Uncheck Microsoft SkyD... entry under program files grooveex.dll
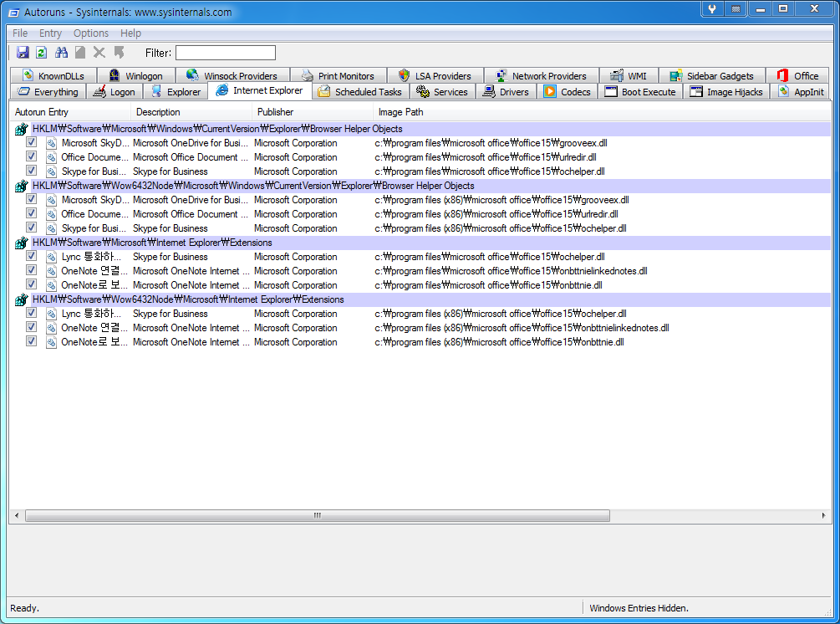This screenshot has height=624, width=840. (31, 142)
